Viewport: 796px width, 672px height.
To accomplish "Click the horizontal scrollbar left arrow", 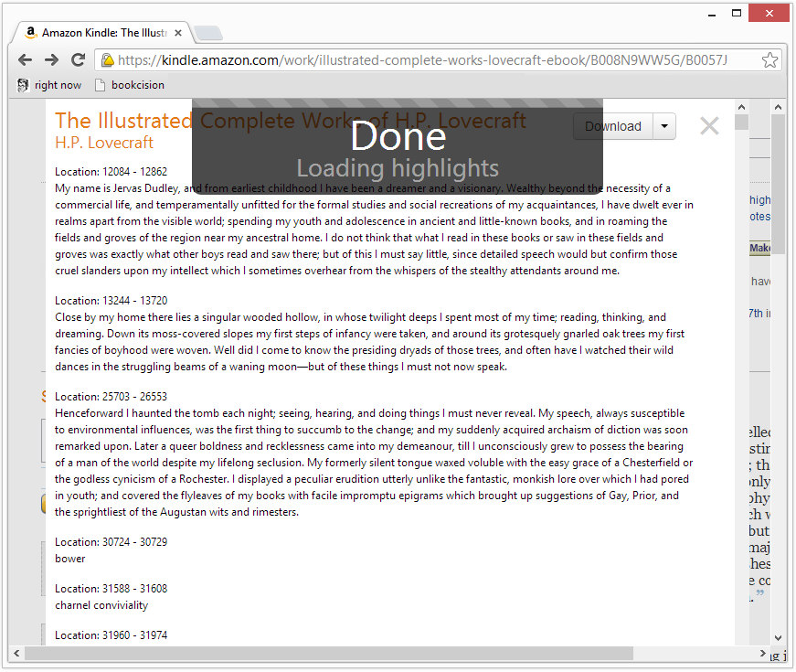I will (x=16, y=653).
